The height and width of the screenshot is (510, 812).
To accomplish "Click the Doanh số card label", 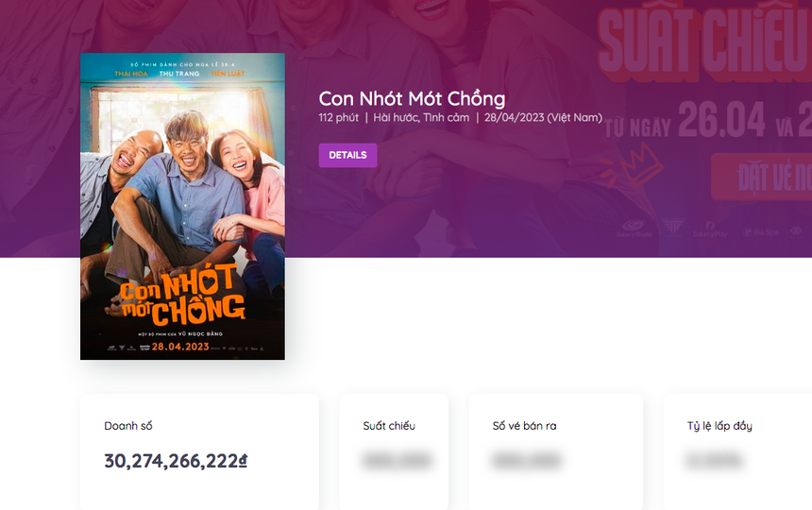I will [127, 426].
